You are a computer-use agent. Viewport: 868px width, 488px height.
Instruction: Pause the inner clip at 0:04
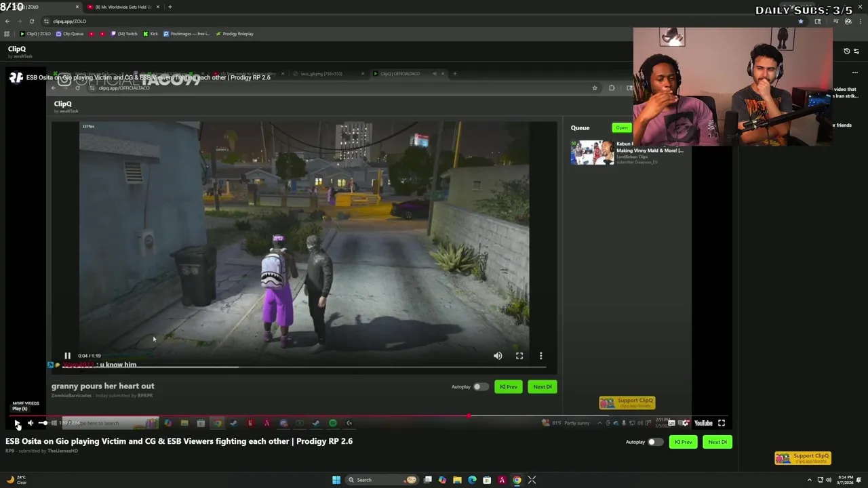coord(67,356)
